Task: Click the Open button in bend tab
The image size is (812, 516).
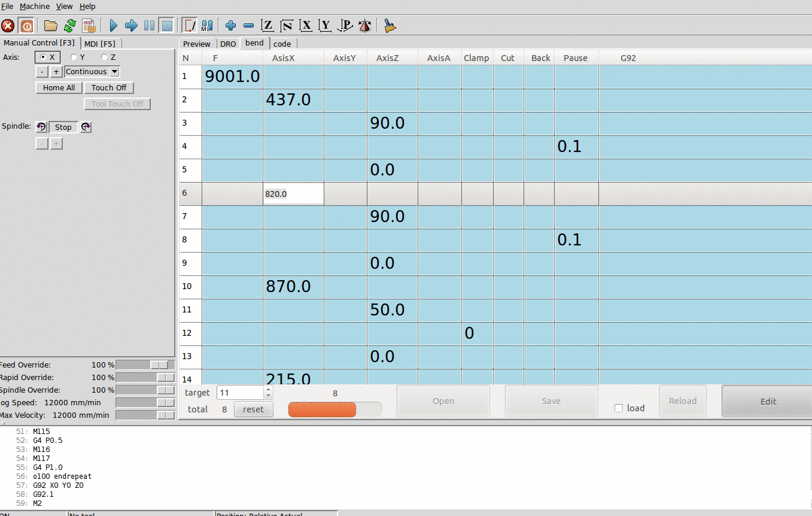Action: click(x=443, y=401)
